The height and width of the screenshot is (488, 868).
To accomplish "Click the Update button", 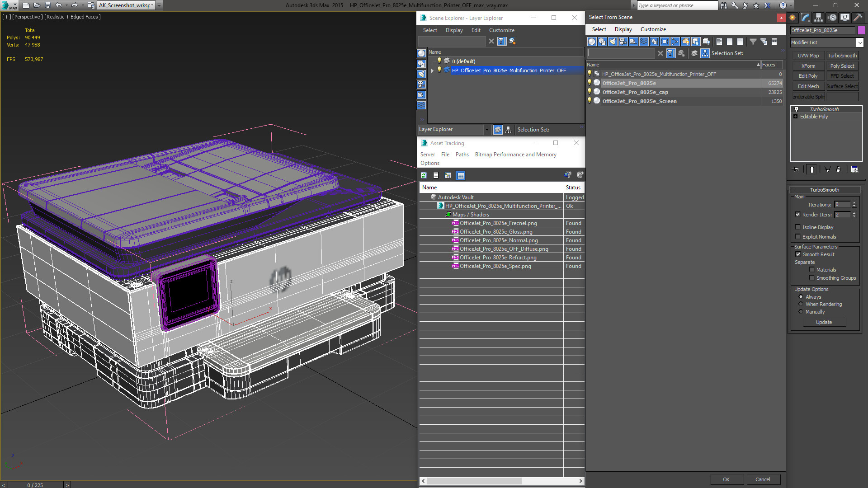I will (824, 322).
